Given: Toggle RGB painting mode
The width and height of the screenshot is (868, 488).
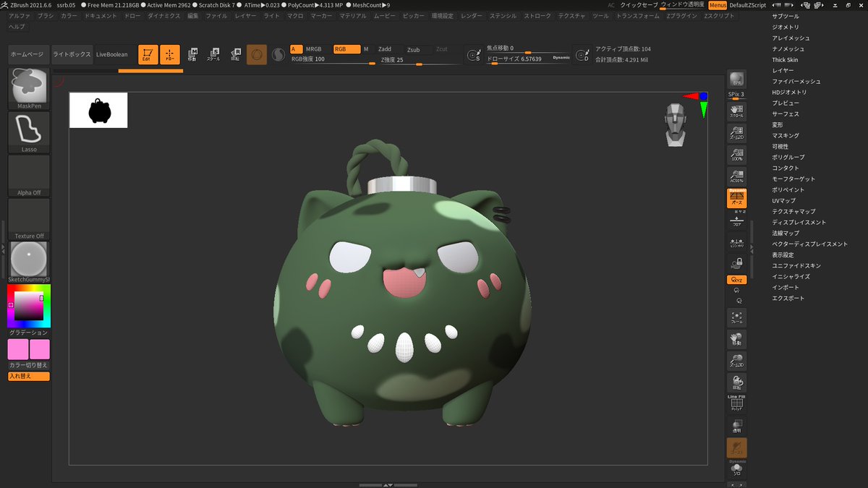Looking at the screenshot, I should pos(346,49).
